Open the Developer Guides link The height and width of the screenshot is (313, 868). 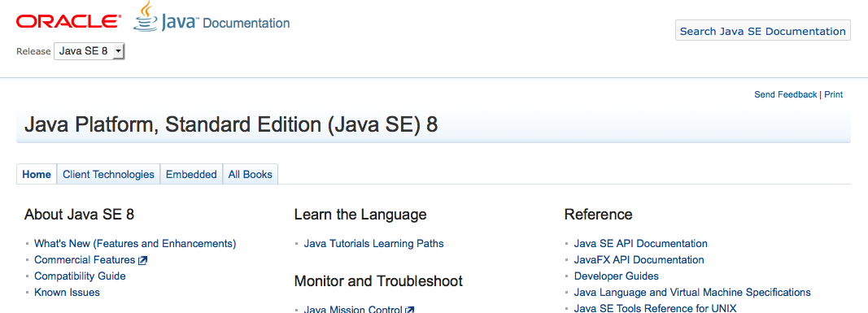click(x=616, y=276)
